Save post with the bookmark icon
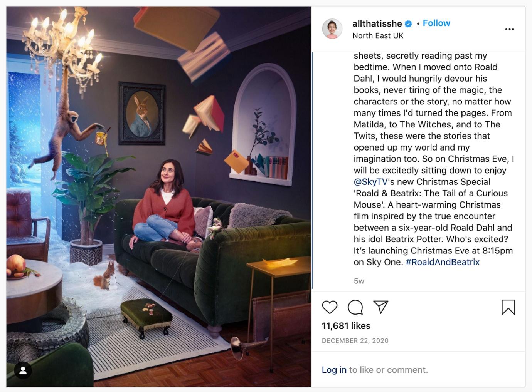Screen dimensions: 532x392 pos(508,307)
